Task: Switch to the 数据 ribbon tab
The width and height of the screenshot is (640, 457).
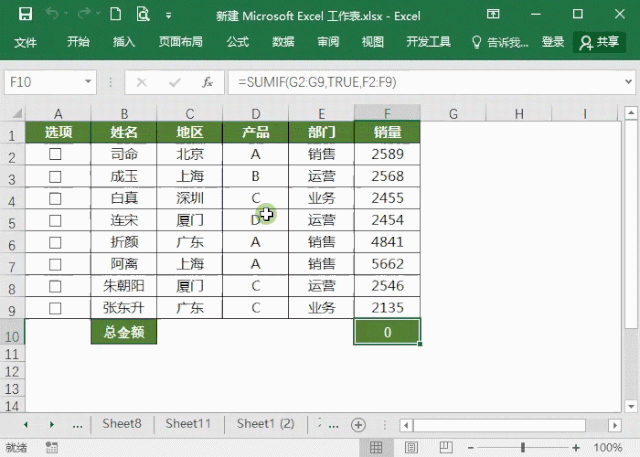Action: tap(283, 42)
